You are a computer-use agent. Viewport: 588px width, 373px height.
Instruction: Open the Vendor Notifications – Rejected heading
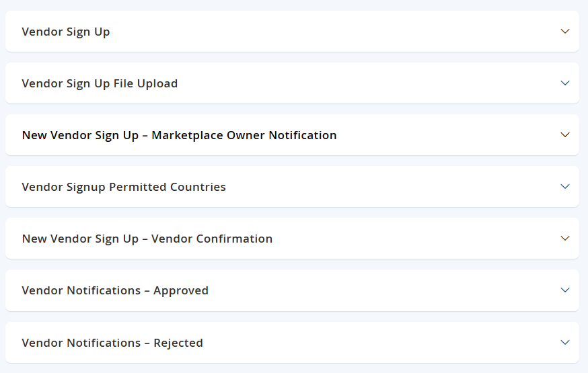[112, 343]
